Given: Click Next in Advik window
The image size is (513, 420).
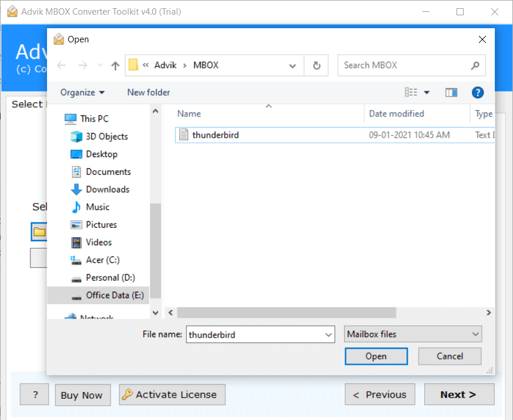Looking at the screenshot, I should [x=459, y=395].
